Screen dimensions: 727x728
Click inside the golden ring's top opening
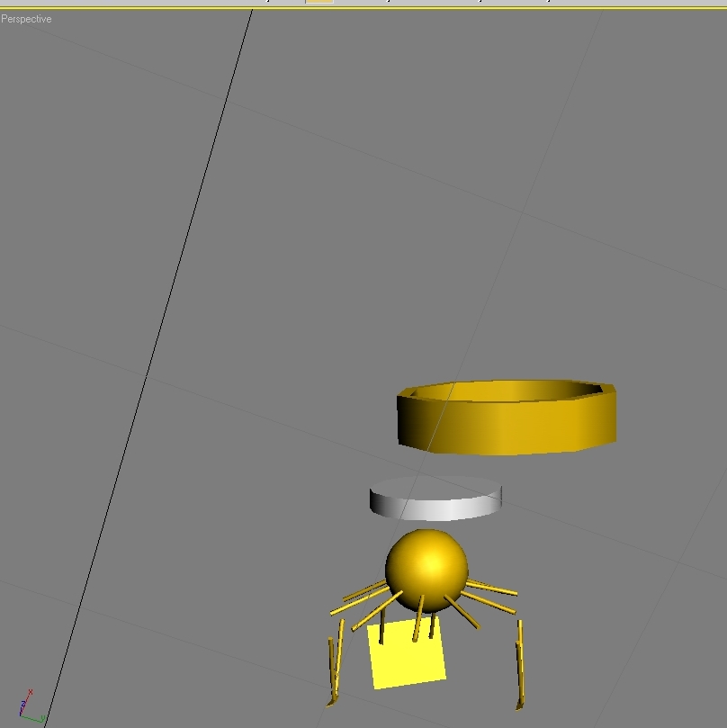tap(504, 391)
